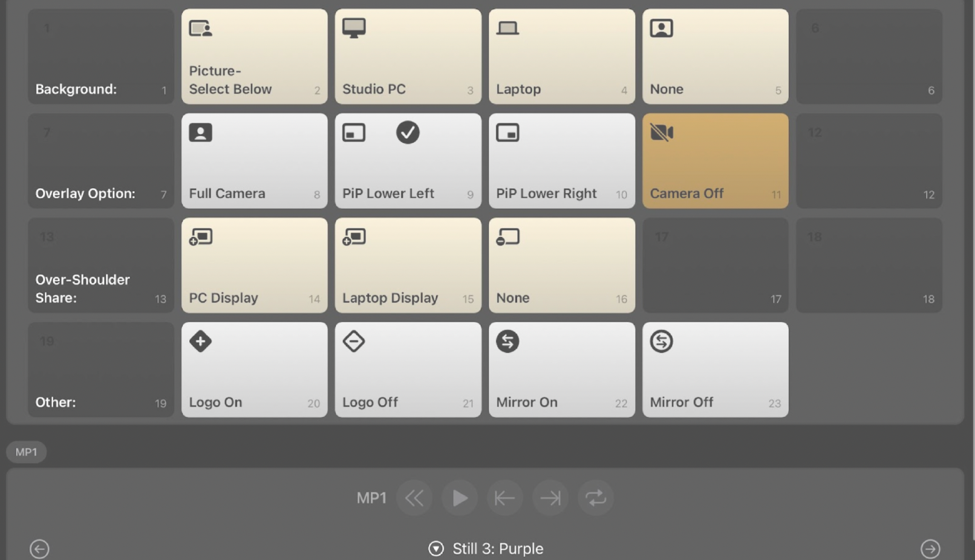Switch overlay to PiP Lower Right
975x560 pixels.
click(561, 160)
